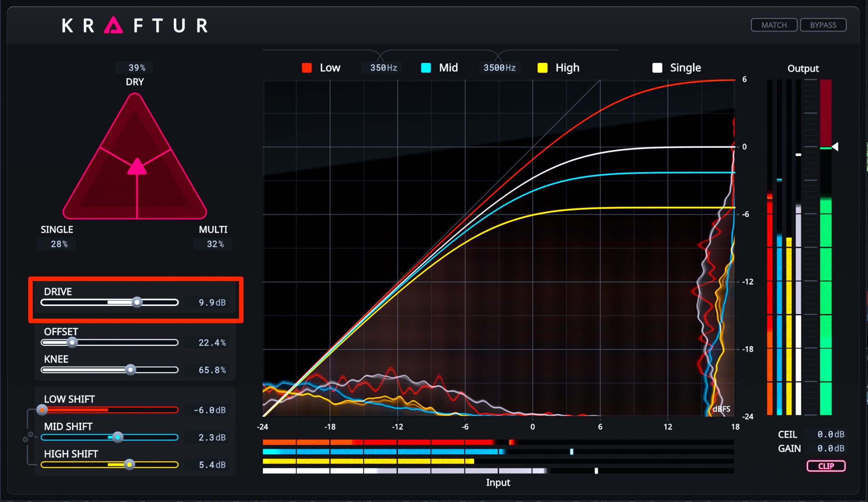Image resolution: width=868 pixels, height=502 pixels.
Task: Toggle the BYPASS button
Action: pyautogui.click(x=823, y=25)
